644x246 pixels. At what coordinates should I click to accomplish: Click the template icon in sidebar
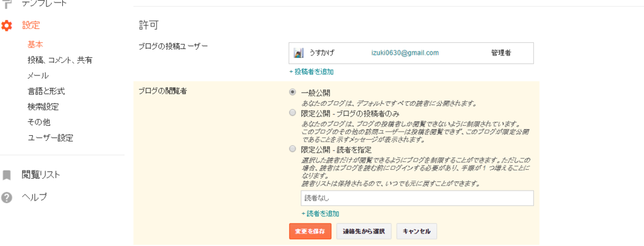[6, 3]
